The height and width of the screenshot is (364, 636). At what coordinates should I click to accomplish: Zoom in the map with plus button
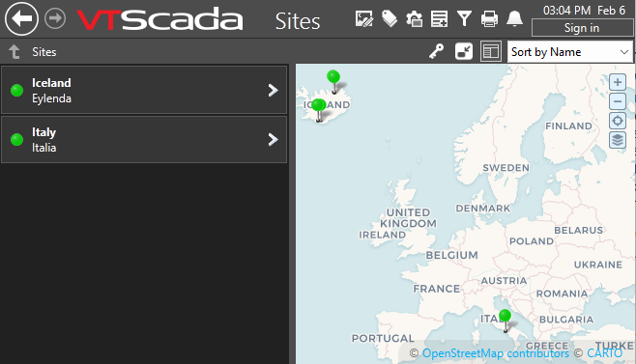(618, 82)
